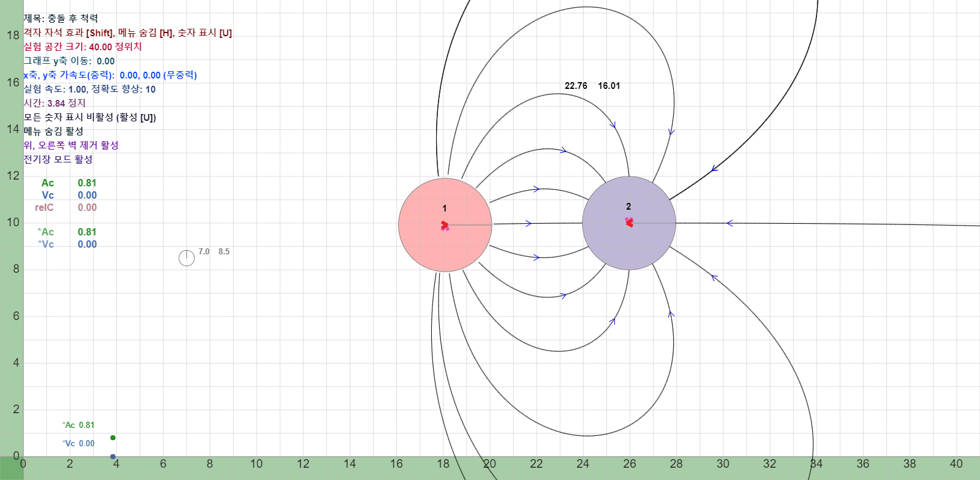Image resolution: width=980 pixels, height=480 pixels.
Task: Click the small hollow circle beside 7.0 8.5
Action: (x=187, y=258)
